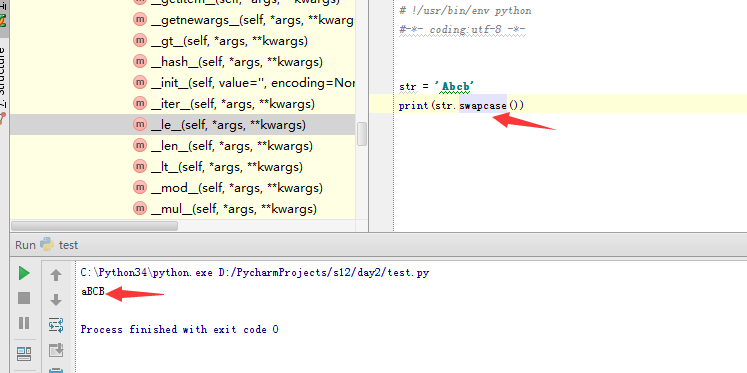Select the test run configuration tab
Screen dimensions: 747x373
(x=68, y=245)
